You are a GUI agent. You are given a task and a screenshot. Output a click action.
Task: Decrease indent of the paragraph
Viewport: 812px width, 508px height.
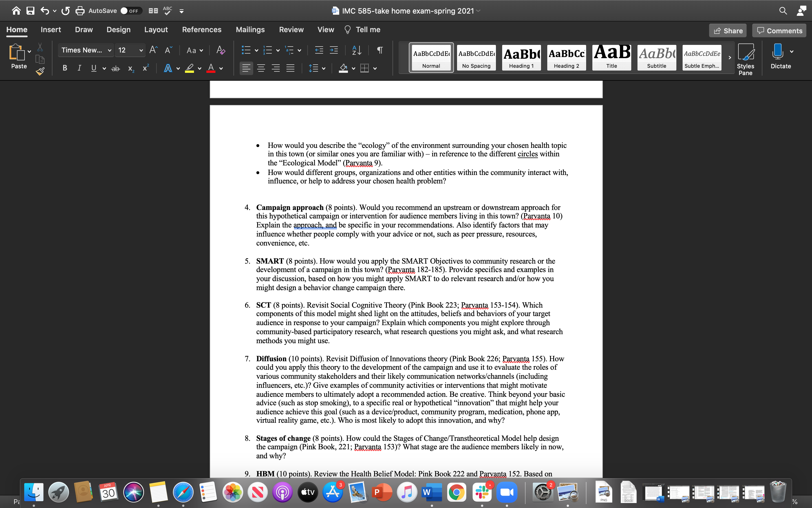tap(319, 50)
